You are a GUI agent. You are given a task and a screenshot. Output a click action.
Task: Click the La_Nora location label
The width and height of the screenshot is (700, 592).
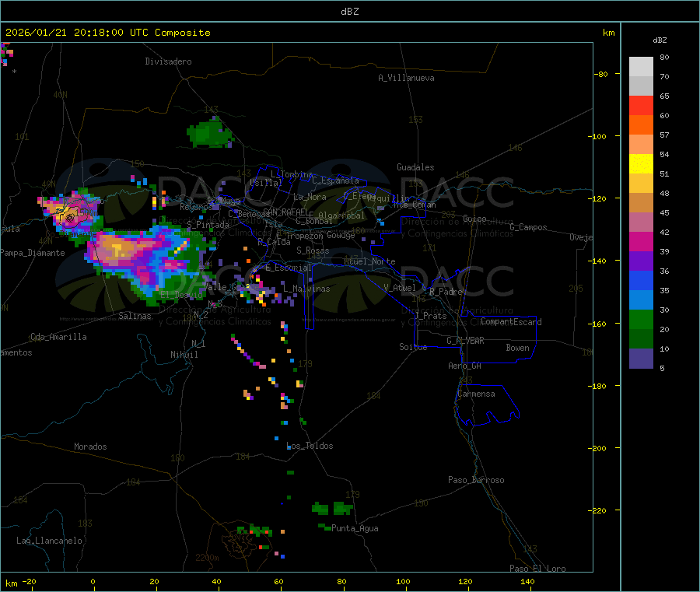pos(310,197)
